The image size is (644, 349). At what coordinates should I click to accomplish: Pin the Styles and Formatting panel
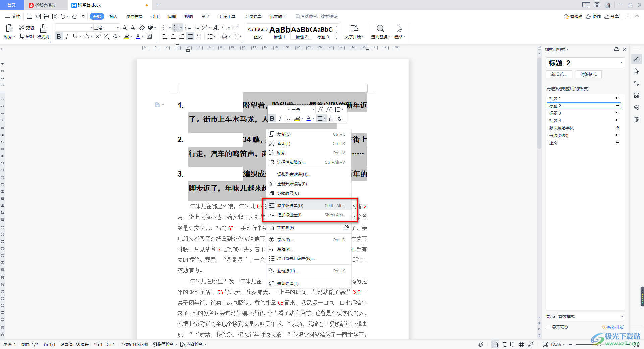(616, 49)
